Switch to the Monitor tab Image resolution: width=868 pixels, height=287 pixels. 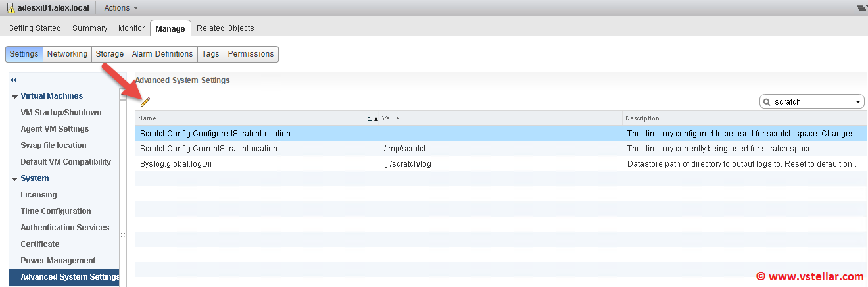(x=132, y=28)
